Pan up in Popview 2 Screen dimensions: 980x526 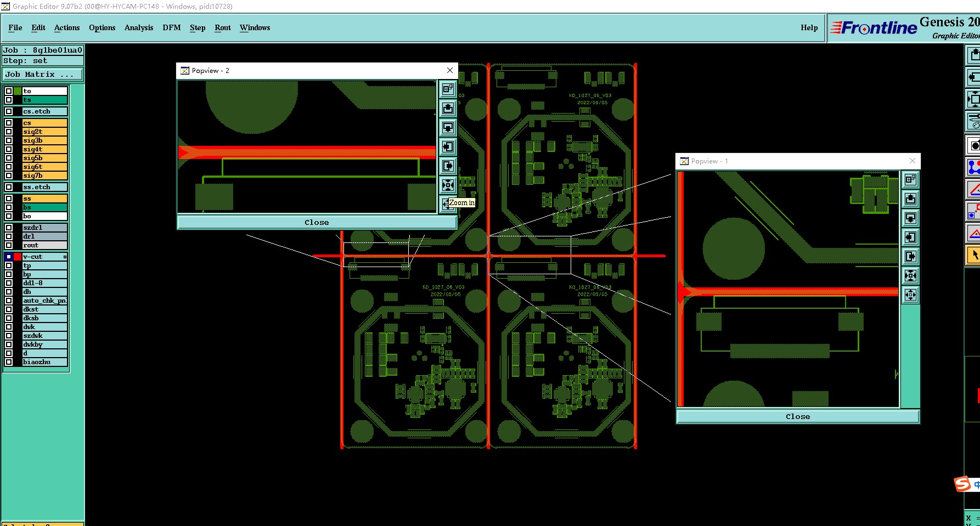click(448, 108)
